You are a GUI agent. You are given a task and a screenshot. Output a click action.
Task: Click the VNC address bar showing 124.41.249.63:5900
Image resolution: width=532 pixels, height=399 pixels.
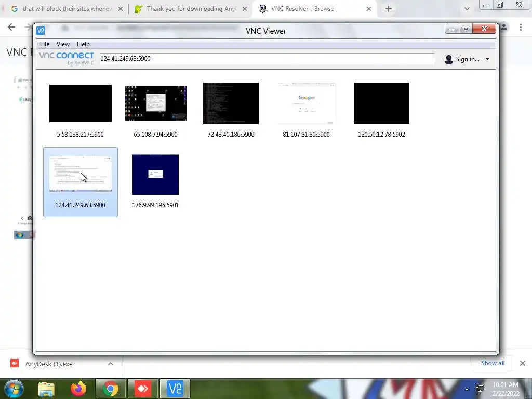267,59
